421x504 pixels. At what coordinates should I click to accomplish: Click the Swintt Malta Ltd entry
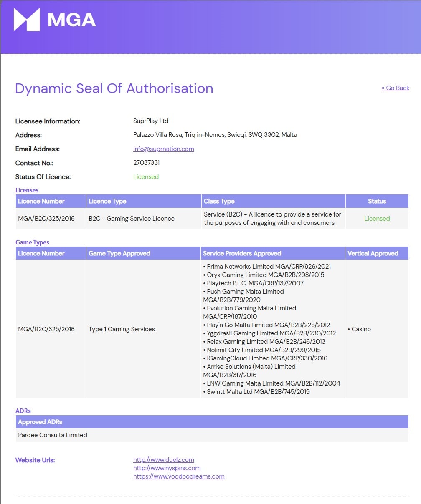pos(256,391)
